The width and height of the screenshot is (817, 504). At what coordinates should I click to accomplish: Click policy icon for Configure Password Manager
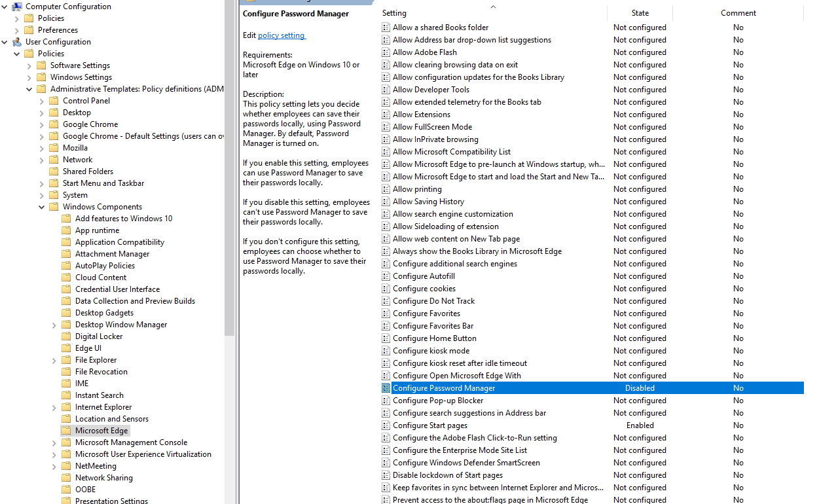tap(386, 388)
